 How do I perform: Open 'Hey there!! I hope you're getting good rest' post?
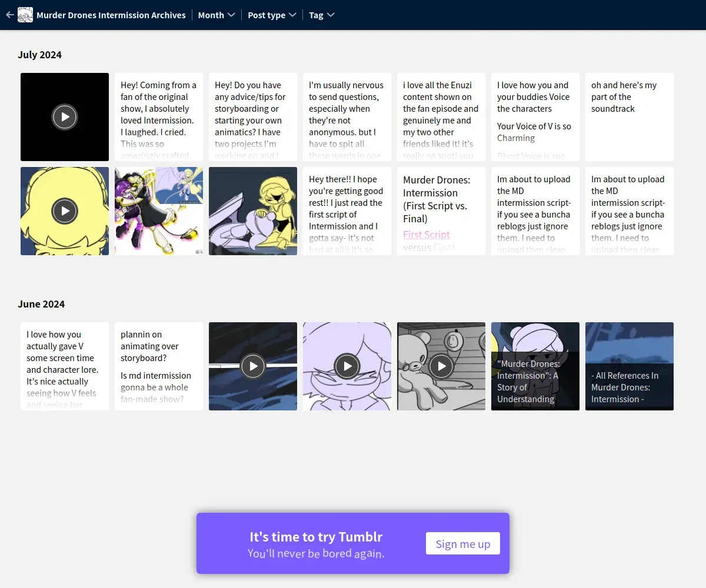347,211
